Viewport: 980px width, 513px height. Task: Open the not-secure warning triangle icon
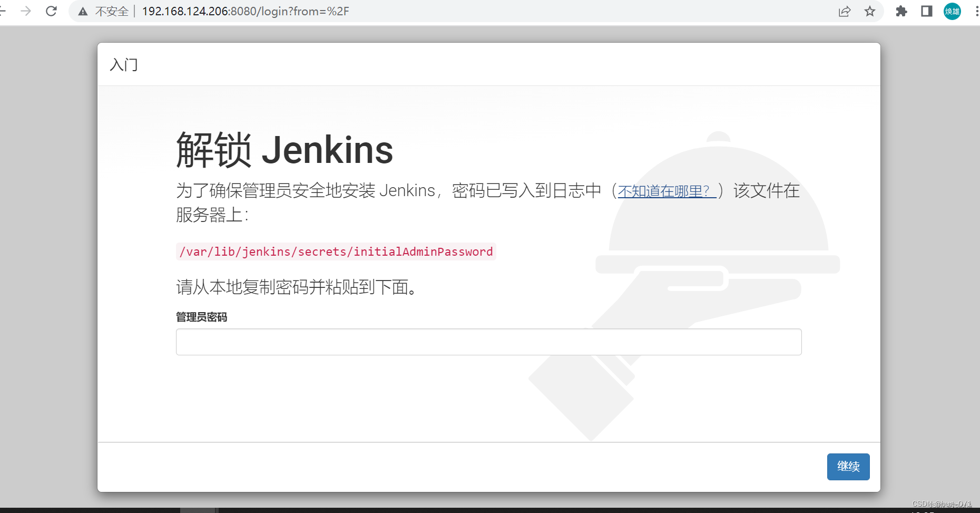click(83, 12)
